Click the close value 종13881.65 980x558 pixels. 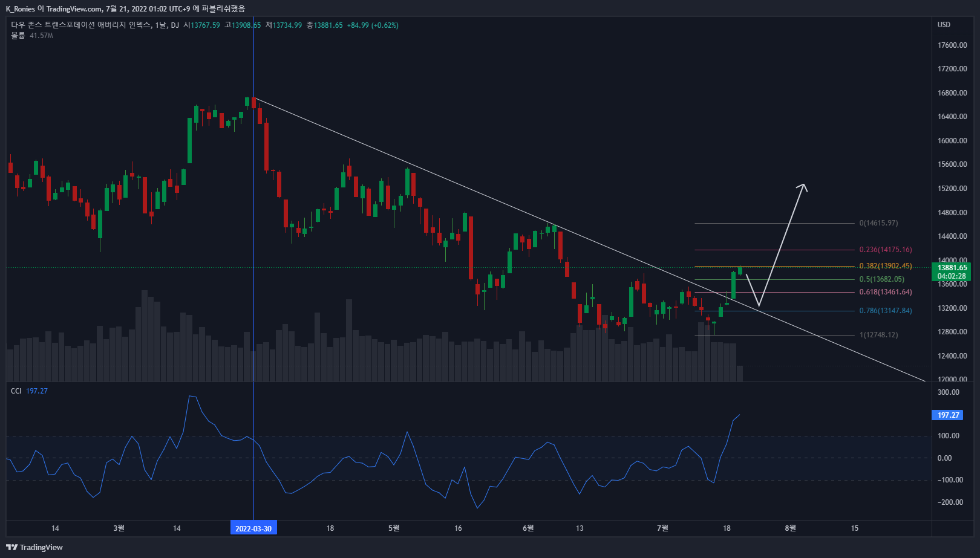[x=324, y=25]
